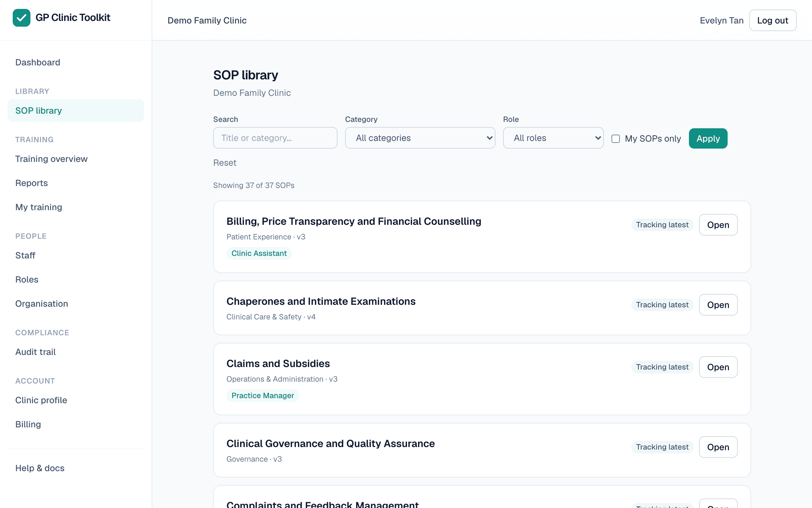This screenshot has width=812, height=508.
Task: Click the Governance · v3 subtitle
Action: 254,459
